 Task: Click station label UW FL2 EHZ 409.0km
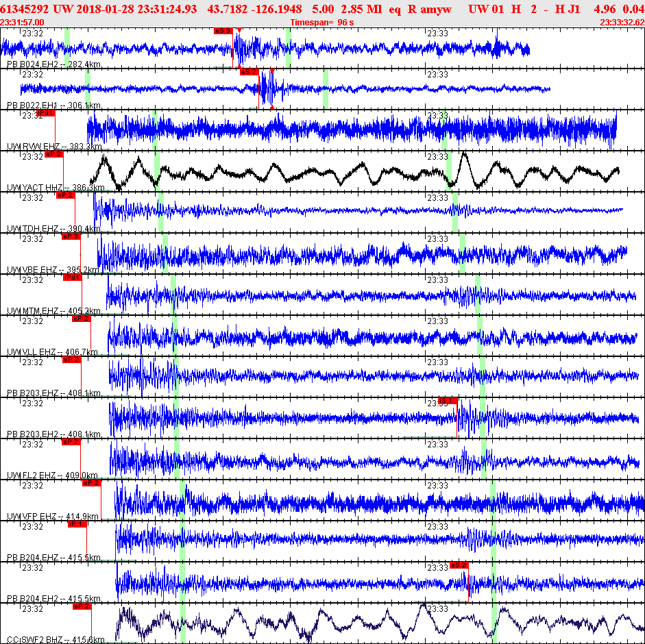click(52, 475)
